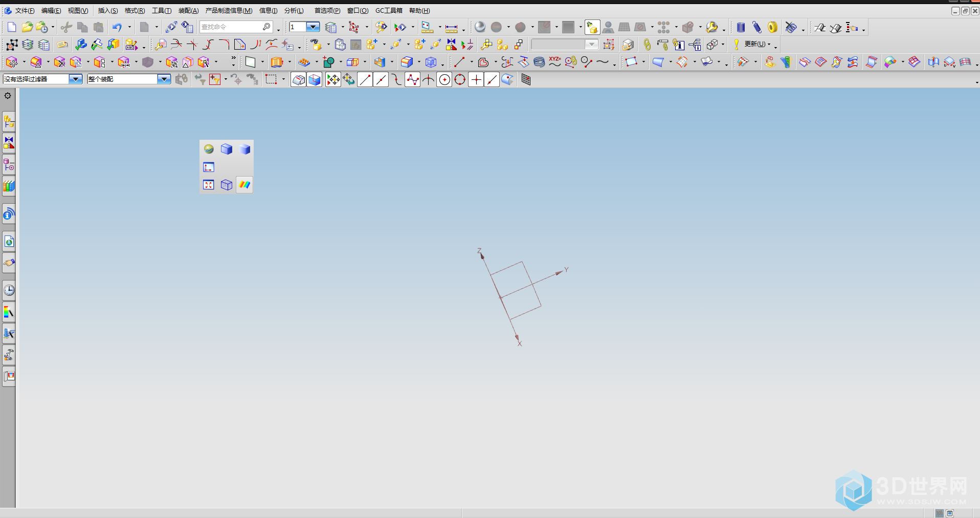Open the 装配(A) menu
980x518 pixels.
(x=188, y=10)
